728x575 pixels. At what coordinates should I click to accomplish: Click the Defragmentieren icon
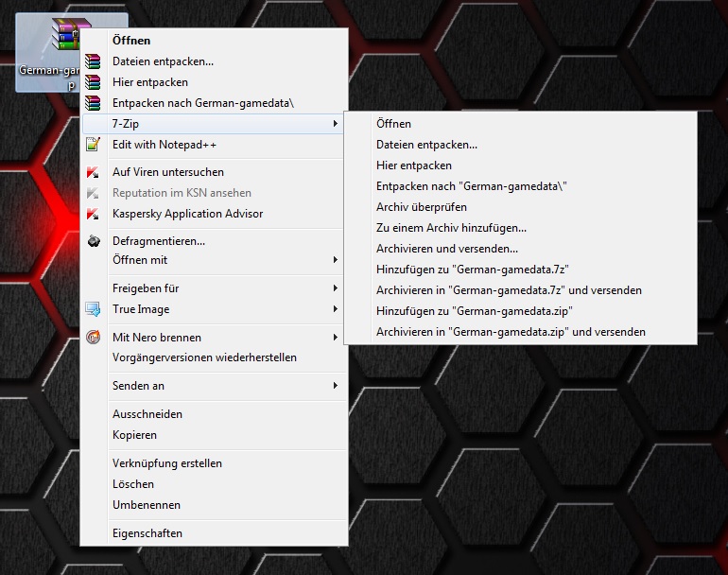[94, 241]
